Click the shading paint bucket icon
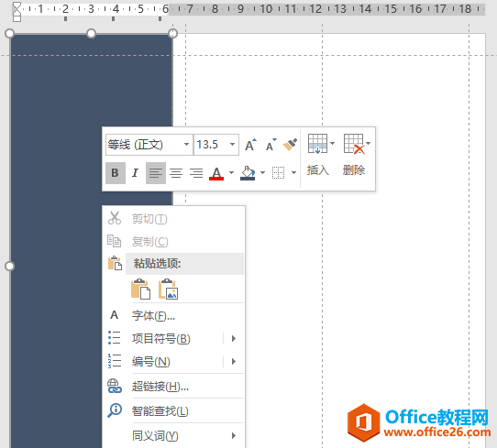 [248, 173]
